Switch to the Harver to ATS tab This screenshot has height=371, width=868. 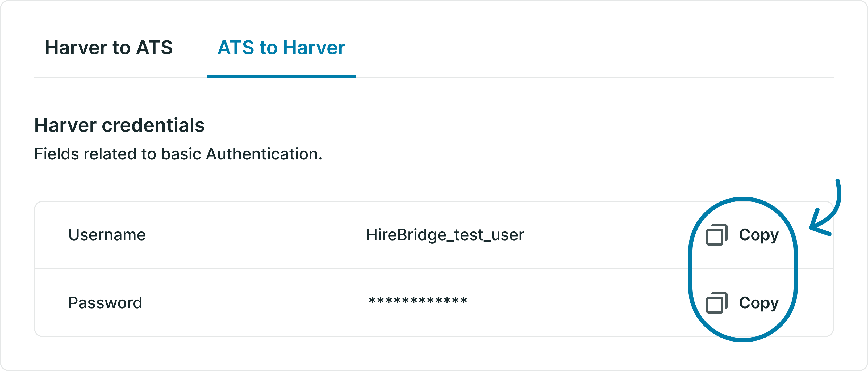click(108, 48)
